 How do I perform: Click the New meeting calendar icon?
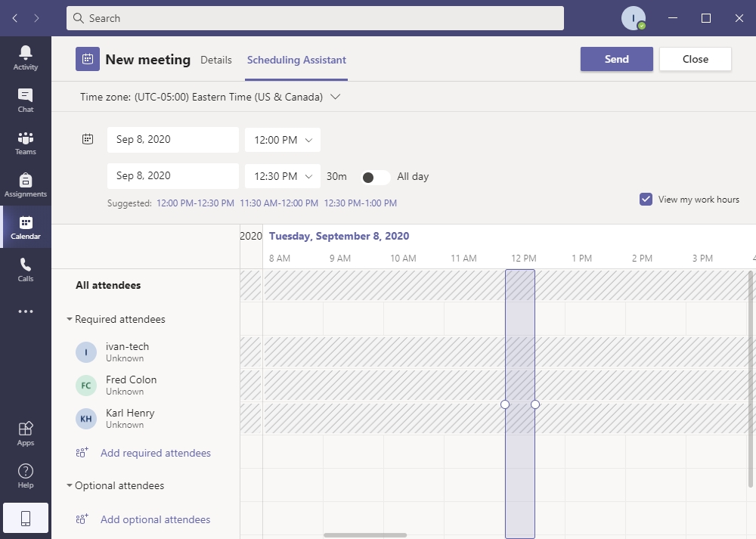(x=87, y=59)
